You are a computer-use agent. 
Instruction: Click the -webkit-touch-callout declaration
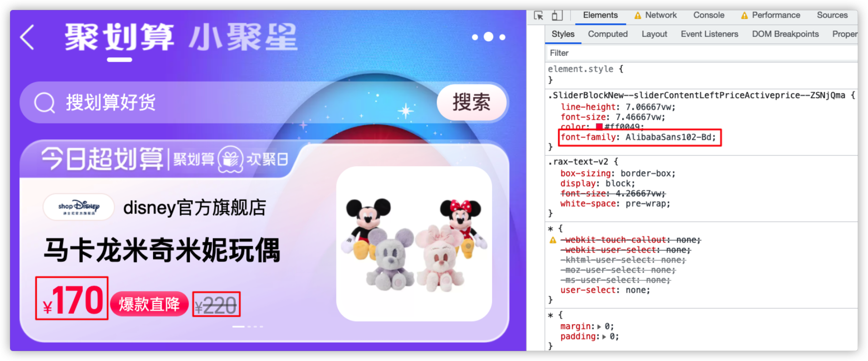pos(631,240)
